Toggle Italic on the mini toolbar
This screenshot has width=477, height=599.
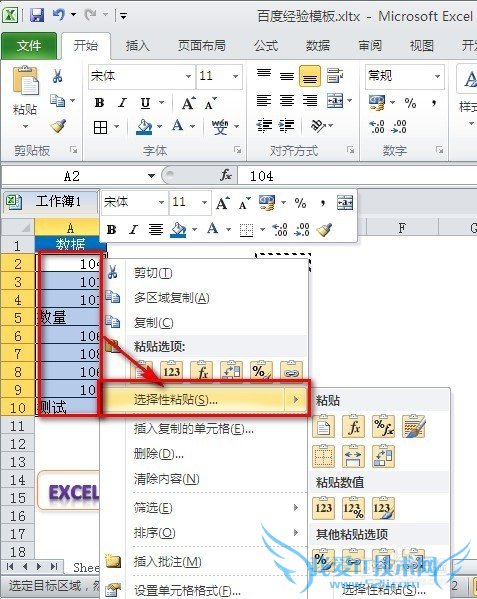[x=133, y=230]
